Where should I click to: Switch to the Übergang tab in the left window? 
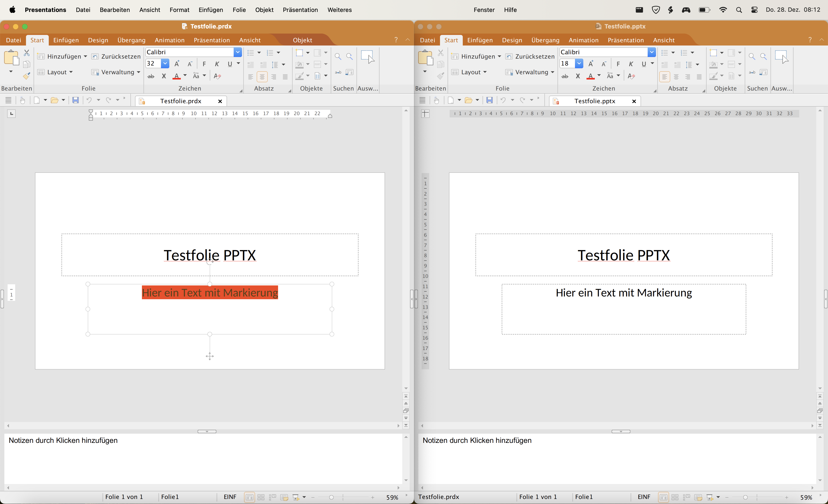131,40
